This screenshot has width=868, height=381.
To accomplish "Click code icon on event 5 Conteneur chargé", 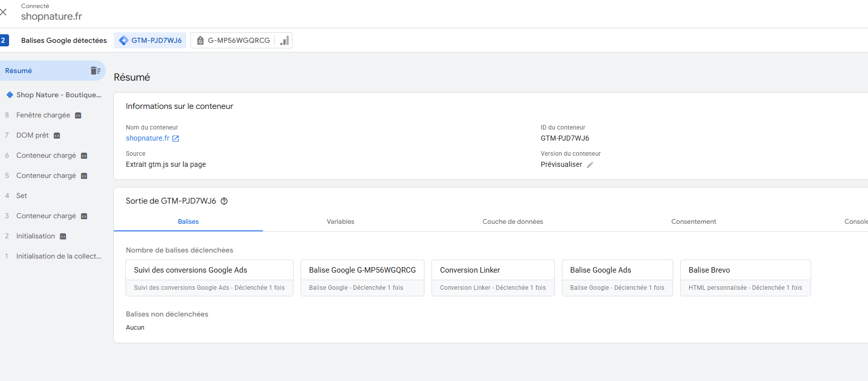I will click(84, 176).
